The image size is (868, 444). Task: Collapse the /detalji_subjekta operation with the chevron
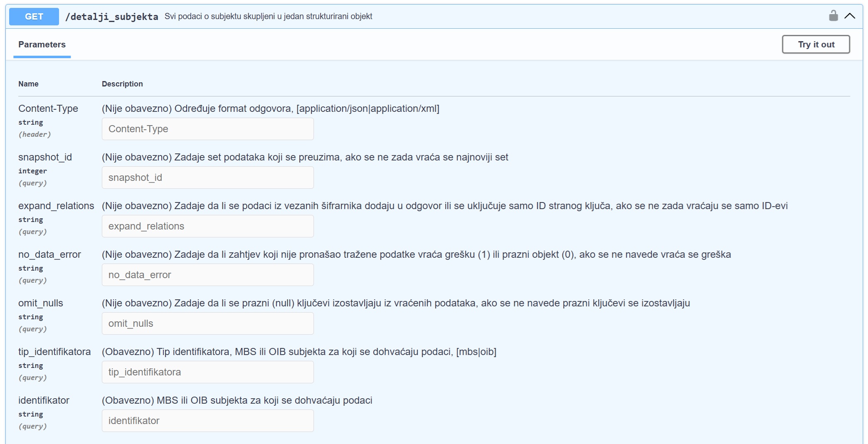coord(850,16)
